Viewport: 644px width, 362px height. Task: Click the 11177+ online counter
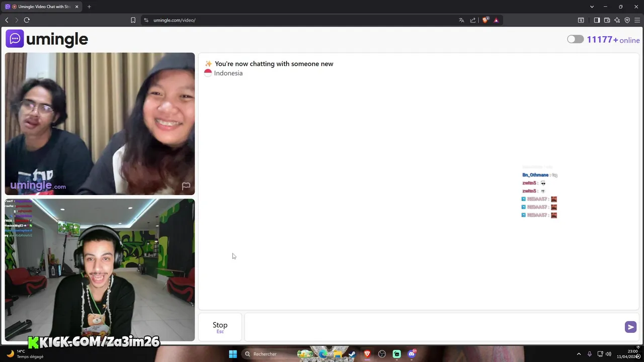pyautogui.click(x=613, y=40)
